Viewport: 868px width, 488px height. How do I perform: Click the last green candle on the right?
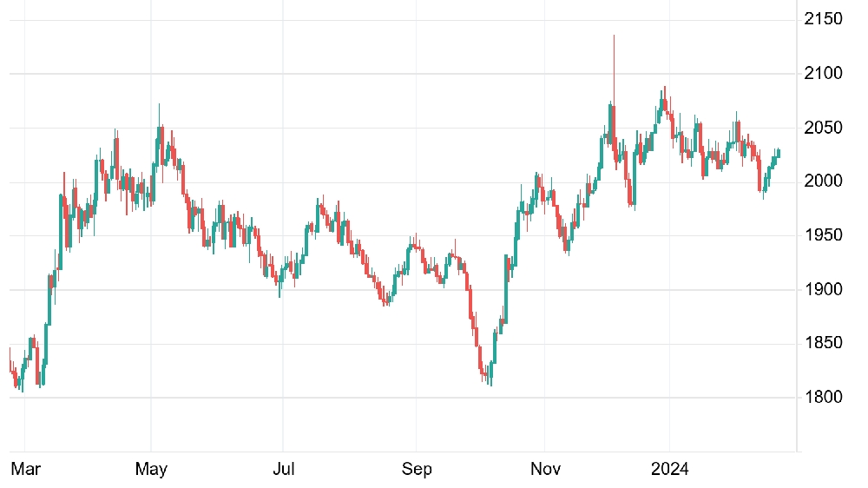click(779, 153)
